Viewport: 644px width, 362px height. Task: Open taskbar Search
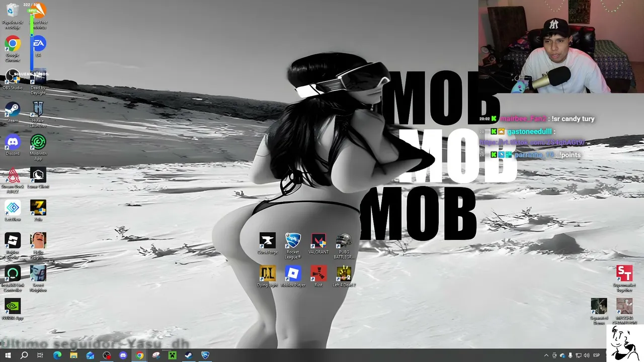tap(24, 355)
